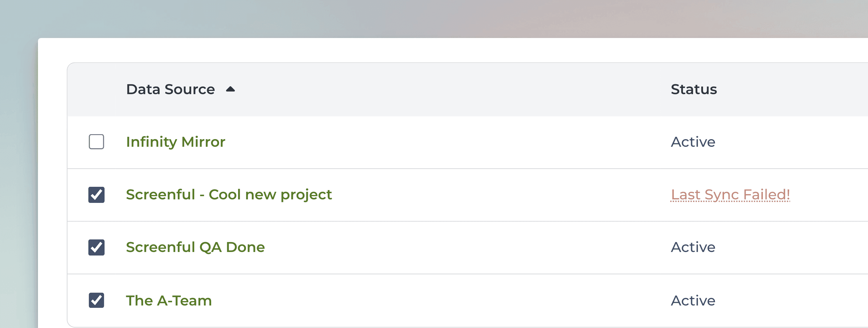Click the sort arrow beside Data Source
868x328 pixels.
point(230,89)
